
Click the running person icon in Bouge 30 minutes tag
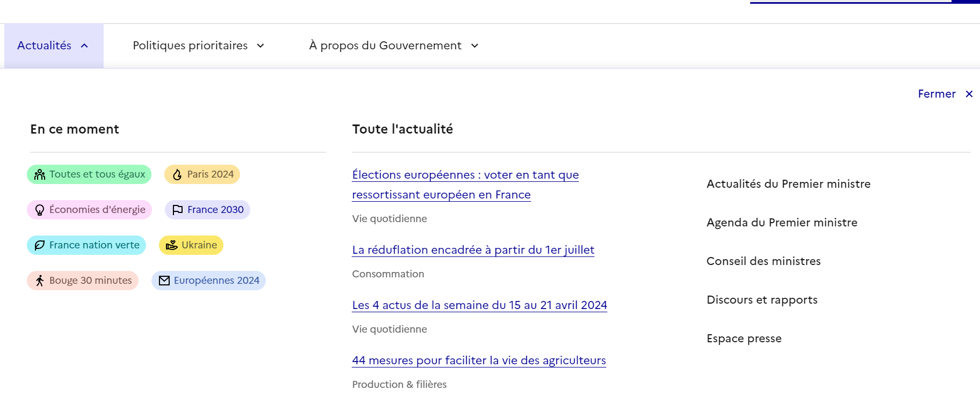coord(40,281)
